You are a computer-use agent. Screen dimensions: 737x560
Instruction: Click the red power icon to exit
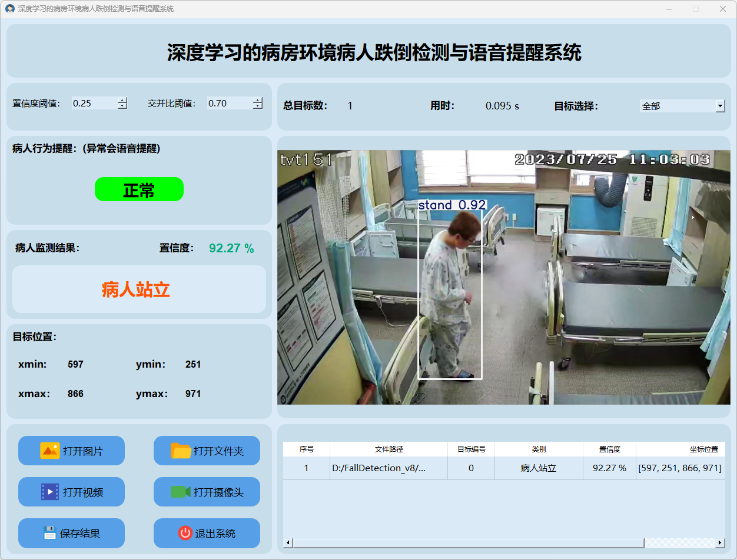click(185, 533)
